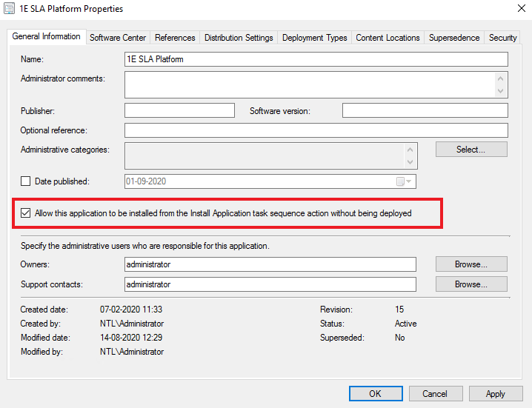
Task: Browse for Support contacts
Action: point(471,284)
